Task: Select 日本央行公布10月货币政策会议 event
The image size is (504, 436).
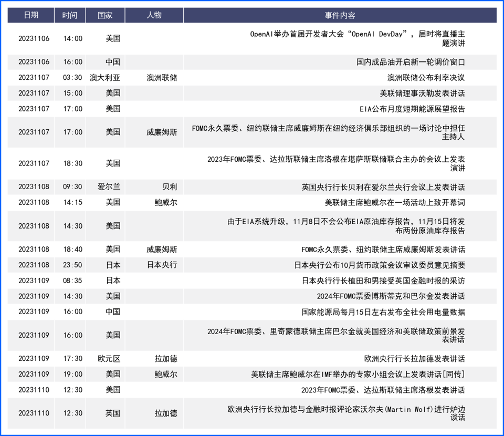Action: coord(380,265)
